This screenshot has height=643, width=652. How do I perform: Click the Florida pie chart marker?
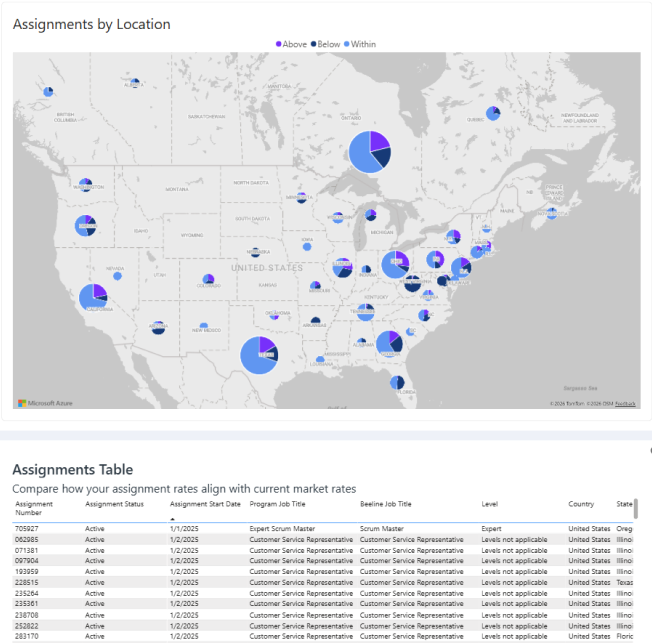pyautogui.click(x=397, y=382)
